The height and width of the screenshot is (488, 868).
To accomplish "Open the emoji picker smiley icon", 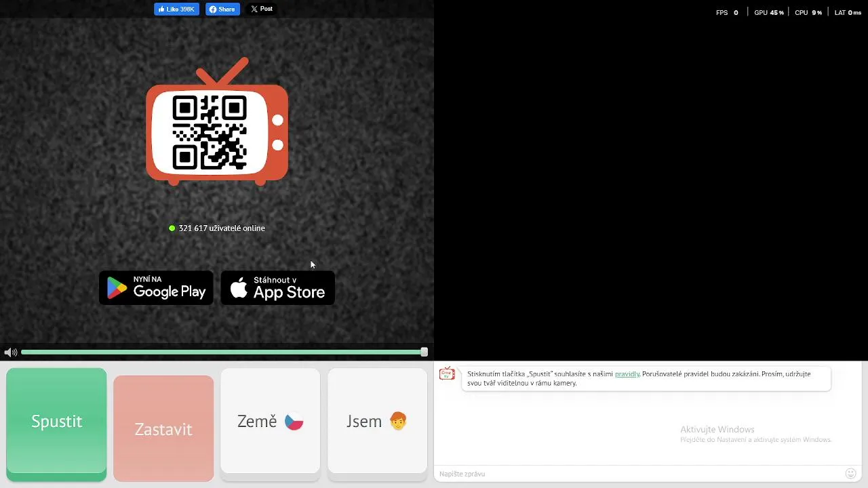I will point(850,474).
